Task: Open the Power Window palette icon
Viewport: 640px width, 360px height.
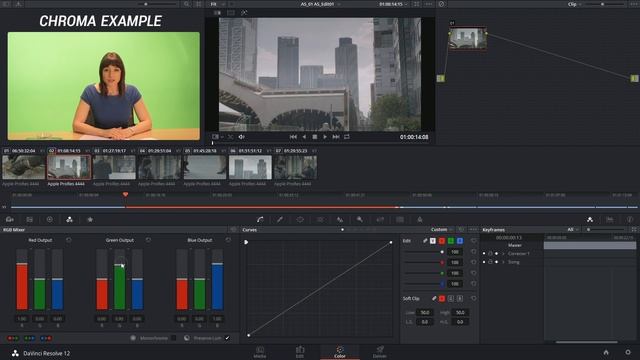Action: pyautogui.click(x=300, y=220)
